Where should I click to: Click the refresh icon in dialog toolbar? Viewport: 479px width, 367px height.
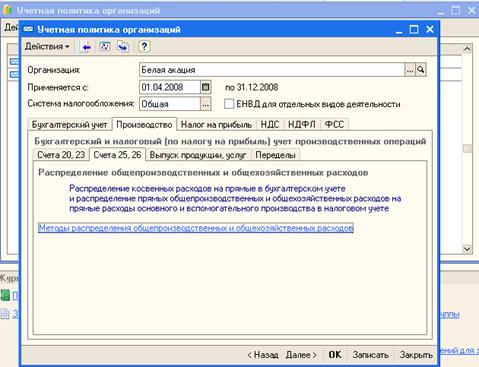pos(105,47)
